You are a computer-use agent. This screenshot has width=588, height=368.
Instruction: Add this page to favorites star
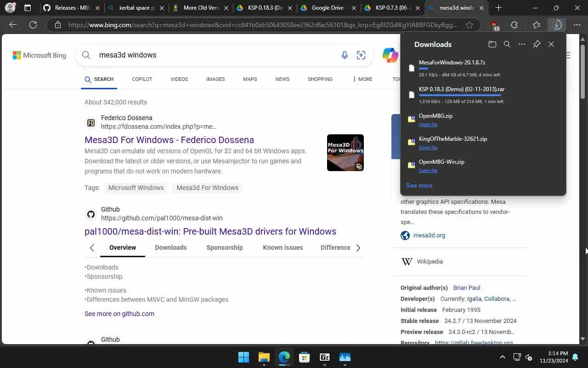click(x=469, y=25)
